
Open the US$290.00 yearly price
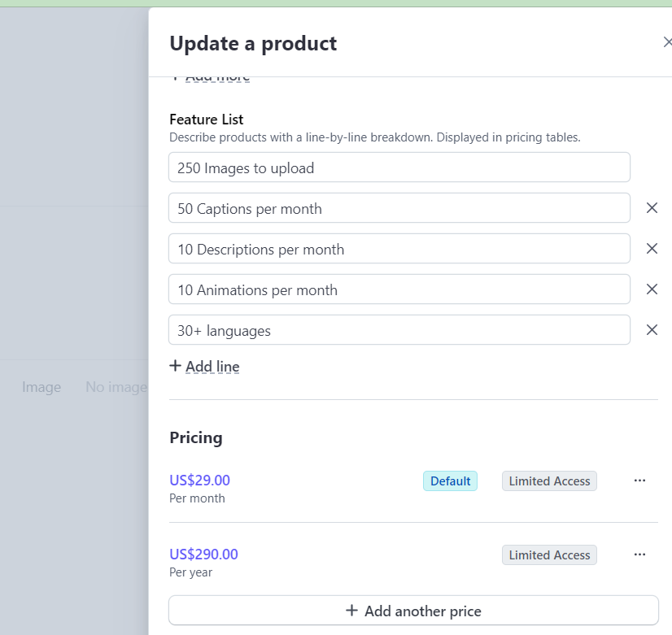click(x=203, y=555)
